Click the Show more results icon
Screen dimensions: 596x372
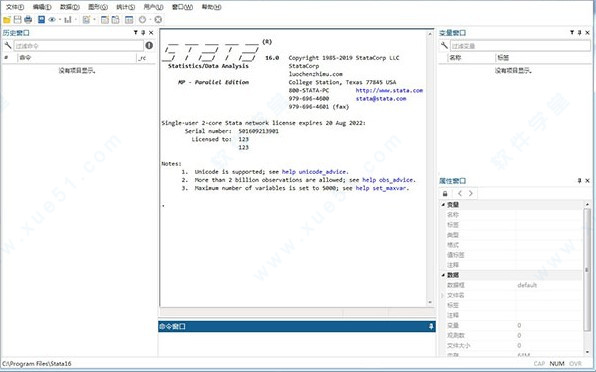143,20
